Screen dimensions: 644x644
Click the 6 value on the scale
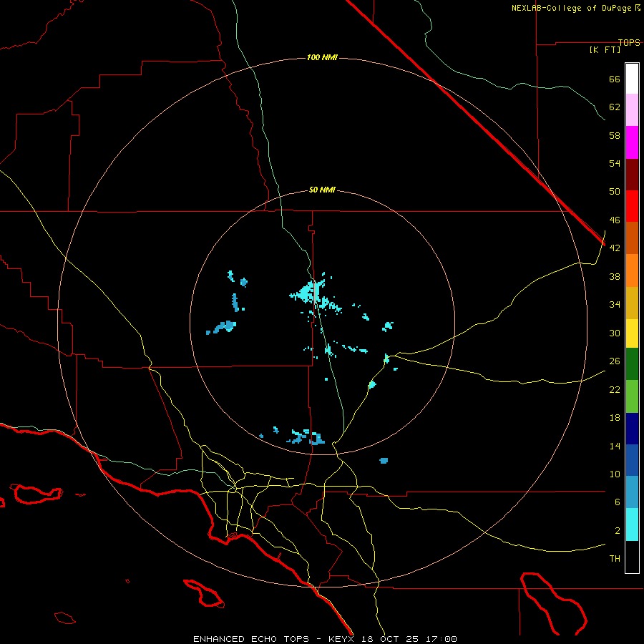click(x=618, y=502)
